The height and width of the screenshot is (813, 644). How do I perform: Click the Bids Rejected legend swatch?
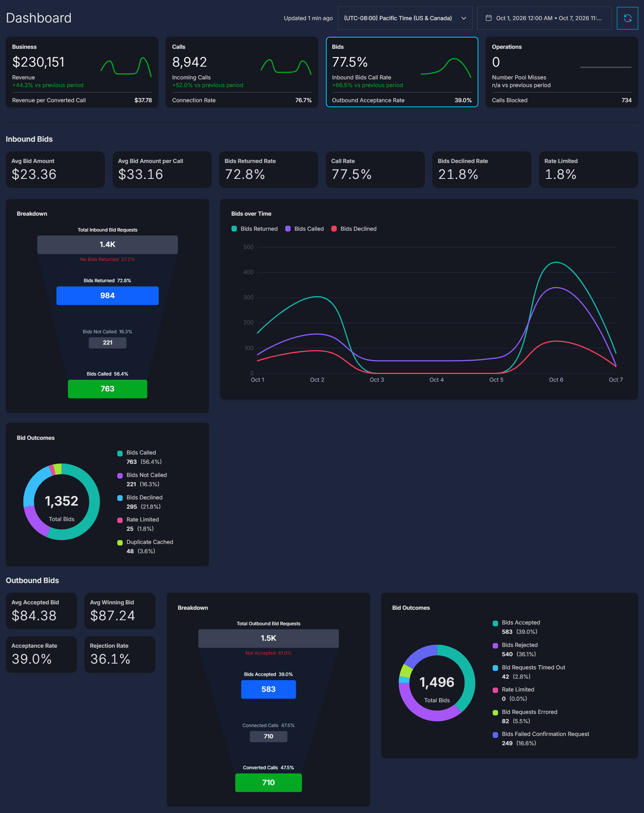tap(495, 646)
